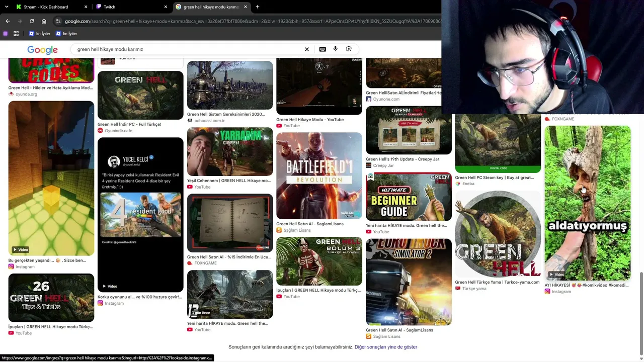Open AYI HİKAYESİ Instagram result title
Image resolution: width=644 pixels, height=362 pixels.
pyautogui.click(x=587, y=285)
